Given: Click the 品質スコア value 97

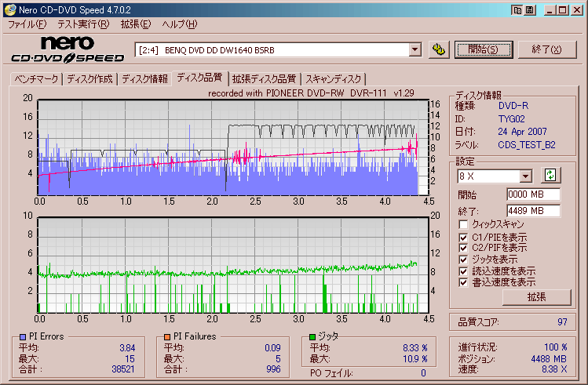Looking at the screenshot, I should point(562,322).
